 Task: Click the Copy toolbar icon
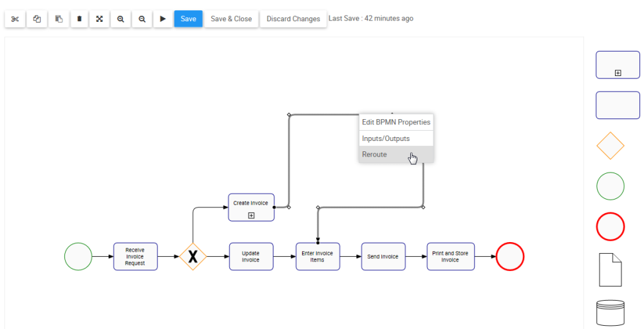click(37, 19)
